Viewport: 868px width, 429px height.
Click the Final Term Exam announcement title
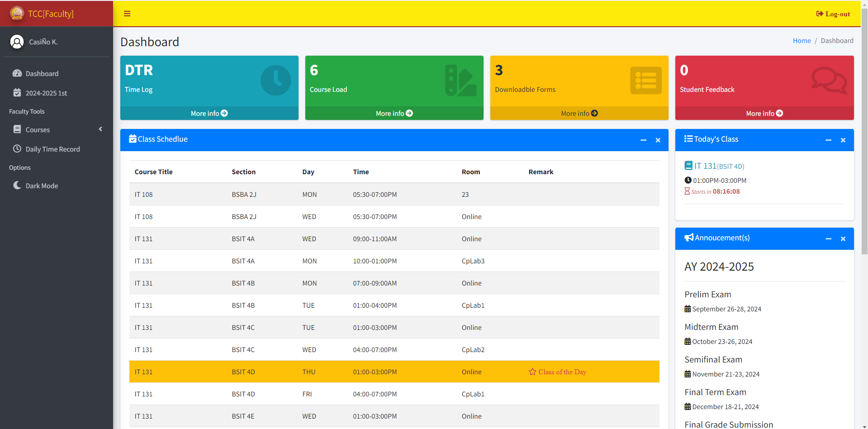(x=715, y=392)
